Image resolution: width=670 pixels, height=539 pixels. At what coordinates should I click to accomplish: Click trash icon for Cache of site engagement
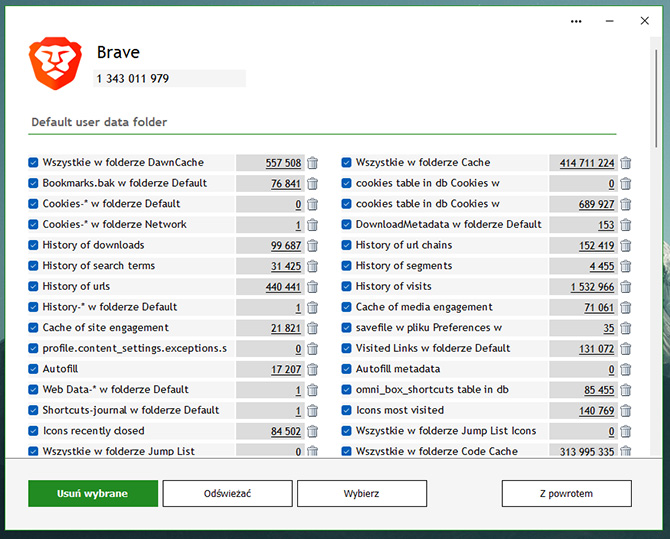click(312, 328)
